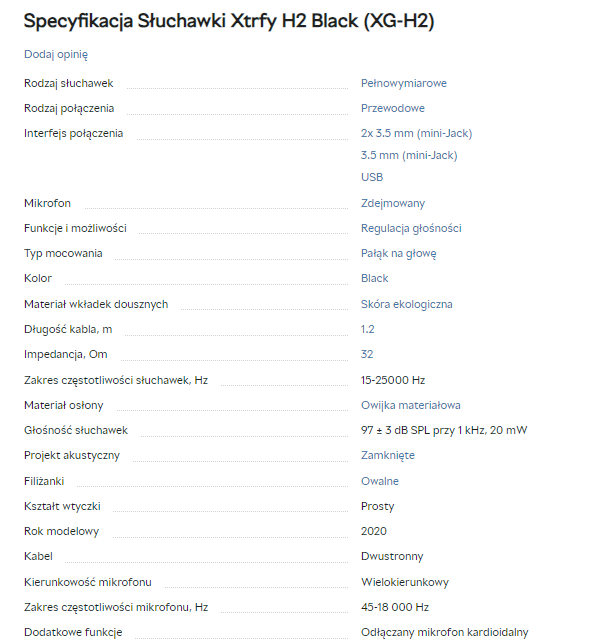Open the Zdejmowany microphone link

point(393,203)
